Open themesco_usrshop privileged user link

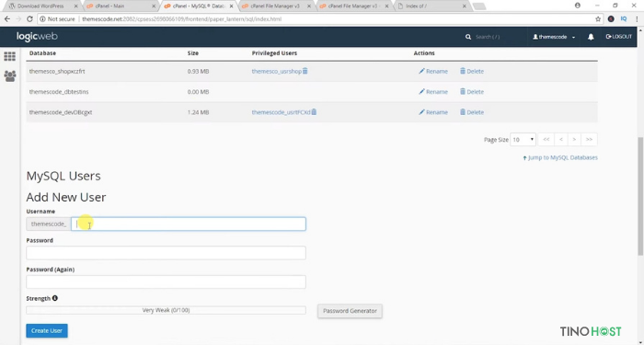pos(276,71)
